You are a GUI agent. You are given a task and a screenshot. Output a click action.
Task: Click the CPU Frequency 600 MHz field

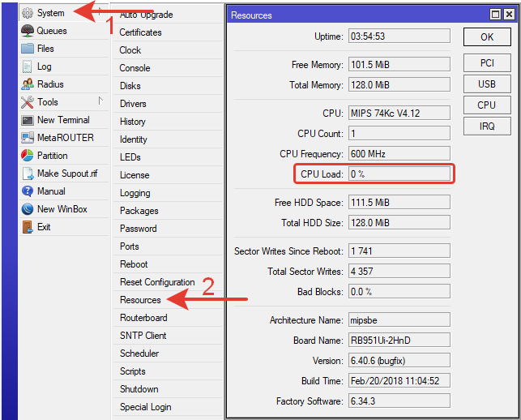pos(399,153)
